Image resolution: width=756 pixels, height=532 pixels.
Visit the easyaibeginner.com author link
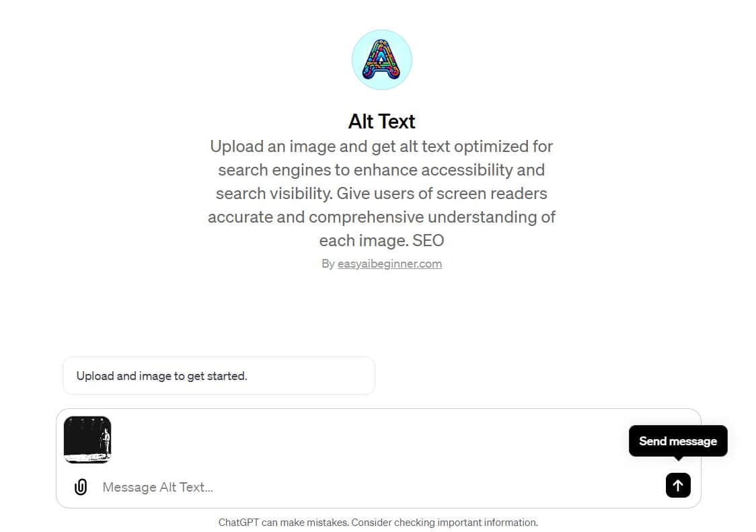(x=389, y=264)
